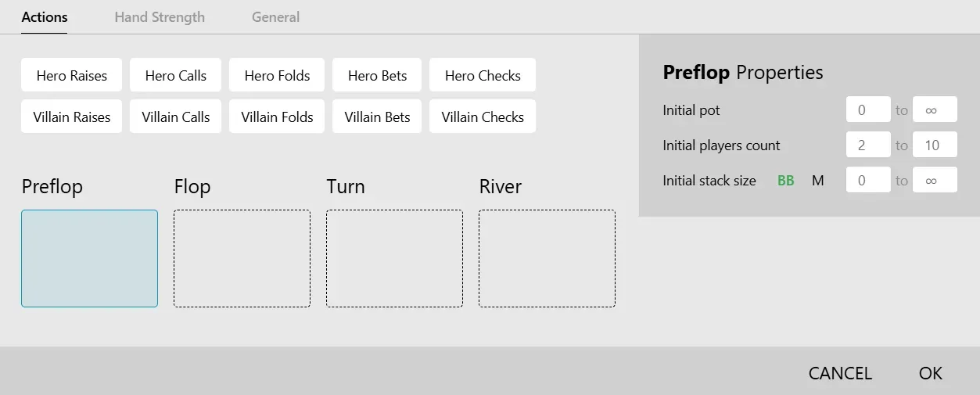Select the Preflop street box
The width and height of the screenshot is (980, 395).
coord(89,258)
